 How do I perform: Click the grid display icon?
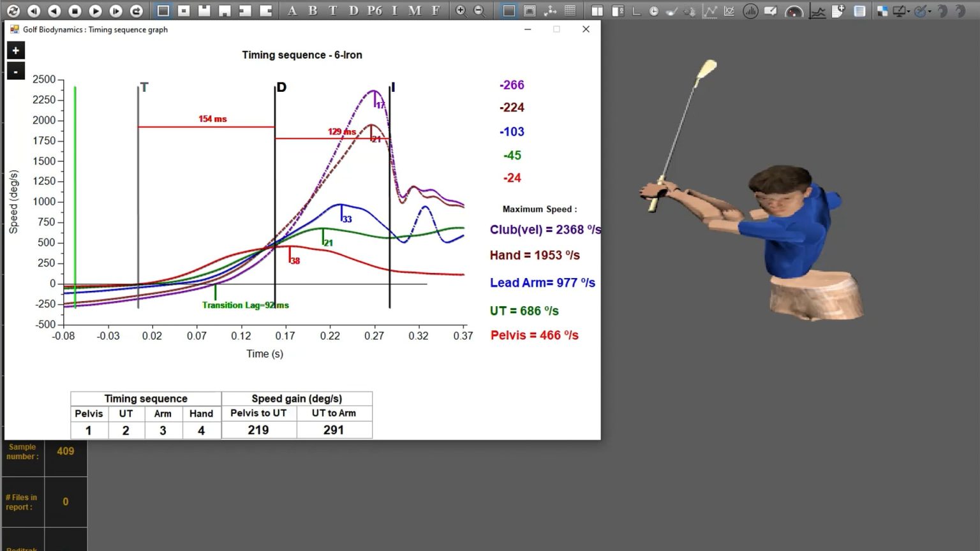(569, 11)
